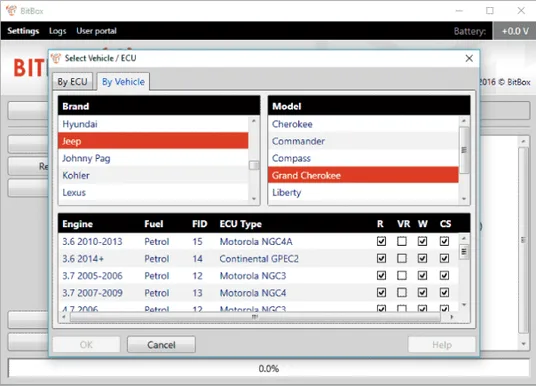Toggle W checkbox for 3.7 2007-2009 row
Screen dimensions: 536x386
coord(422,292)
